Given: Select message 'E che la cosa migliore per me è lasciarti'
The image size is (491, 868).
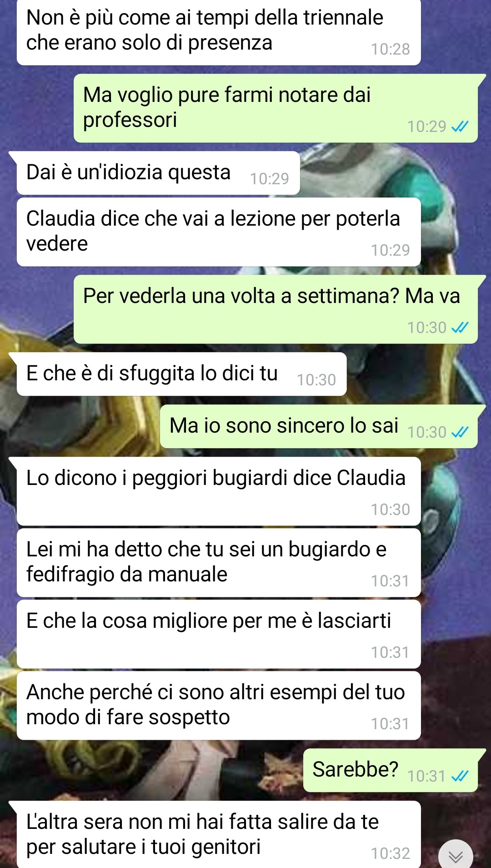Looking at the screenshot, I should click(219, 634).
